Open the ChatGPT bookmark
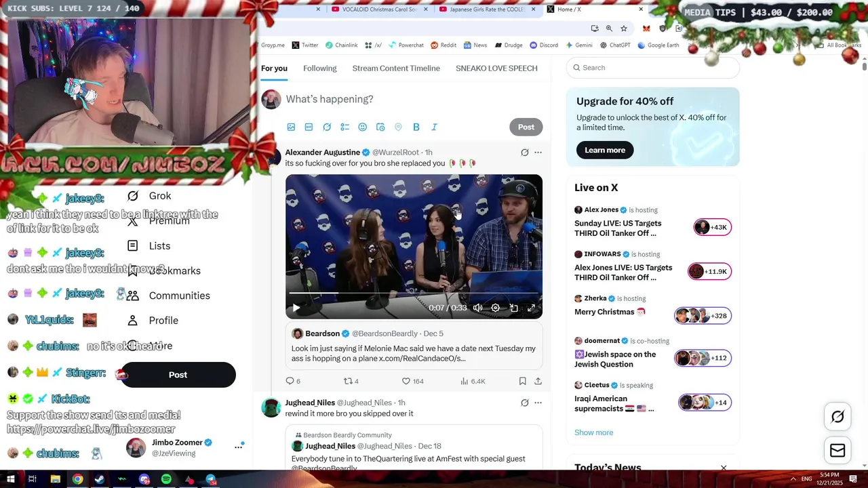 (615, 45)
